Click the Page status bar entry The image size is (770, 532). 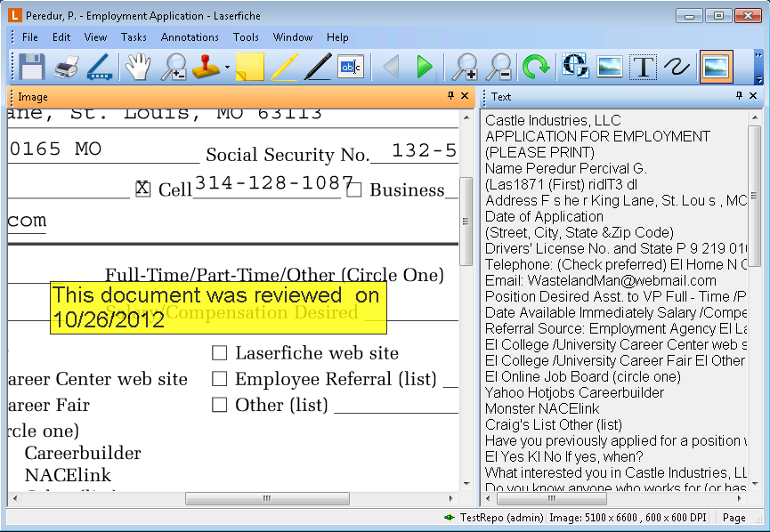734,518
